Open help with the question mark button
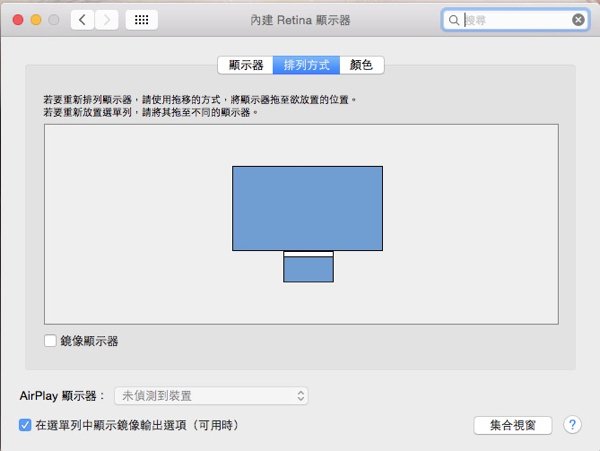Screen dimensions: 600x451 573,425
